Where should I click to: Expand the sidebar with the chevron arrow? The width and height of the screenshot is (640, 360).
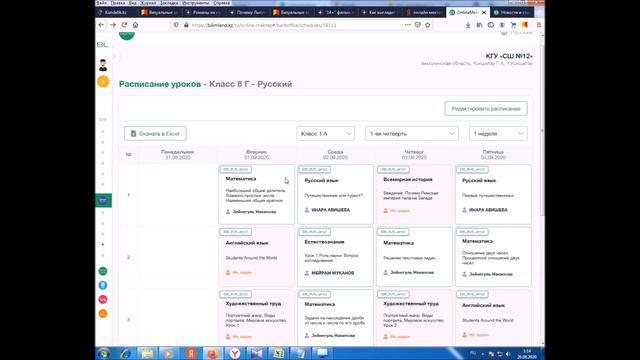[114, 56]
